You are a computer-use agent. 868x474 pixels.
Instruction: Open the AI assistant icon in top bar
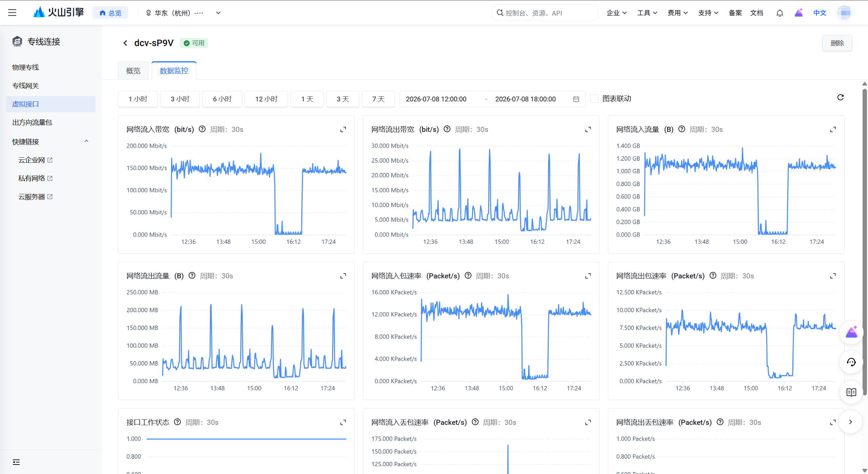[799, 13]
